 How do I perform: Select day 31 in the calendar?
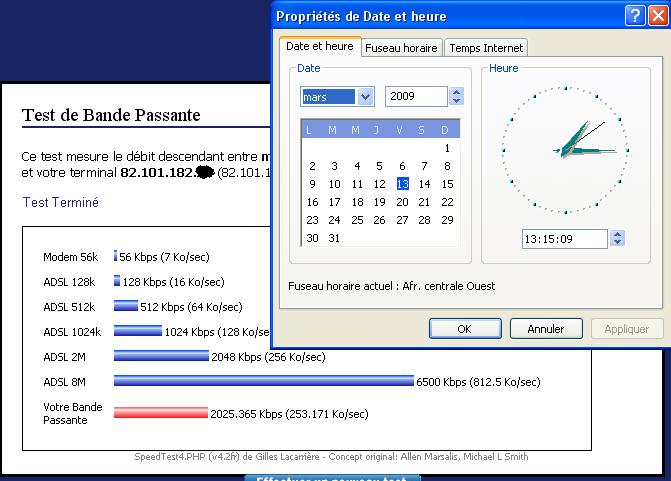[x=334, y=238]
